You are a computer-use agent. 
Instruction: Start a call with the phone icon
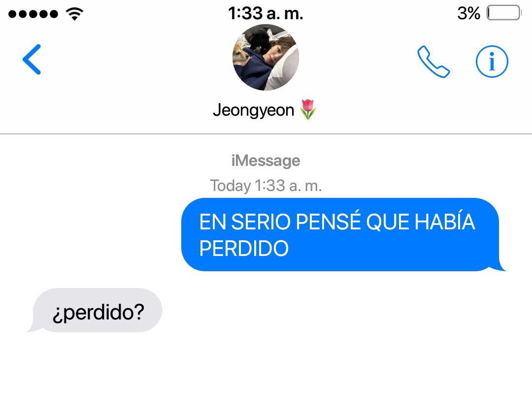click(x=433, y=62)
